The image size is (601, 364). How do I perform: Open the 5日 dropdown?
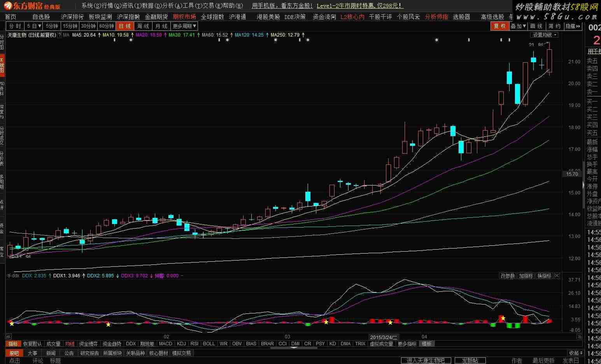(33, 26)
